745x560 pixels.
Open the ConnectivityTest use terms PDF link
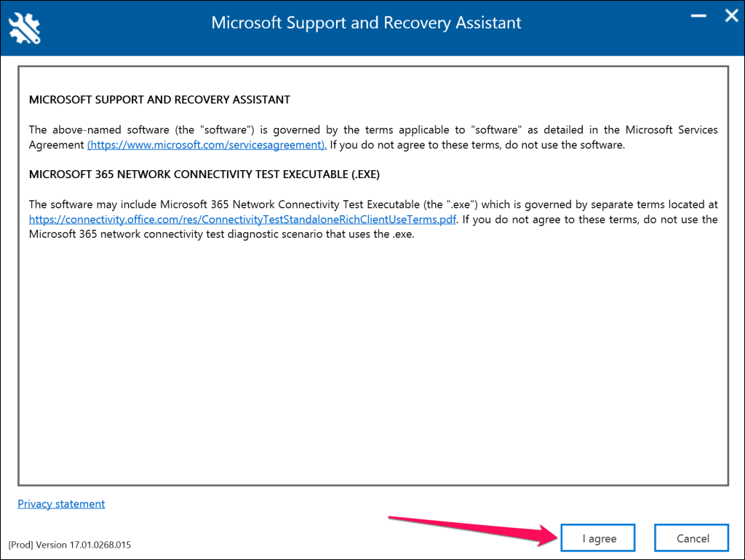(242, 220)
